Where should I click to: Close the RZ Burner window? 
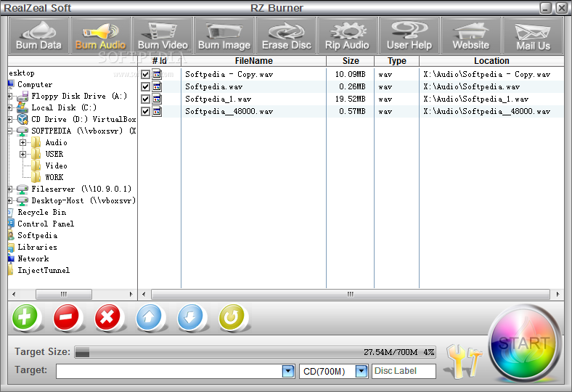(561, 8)
